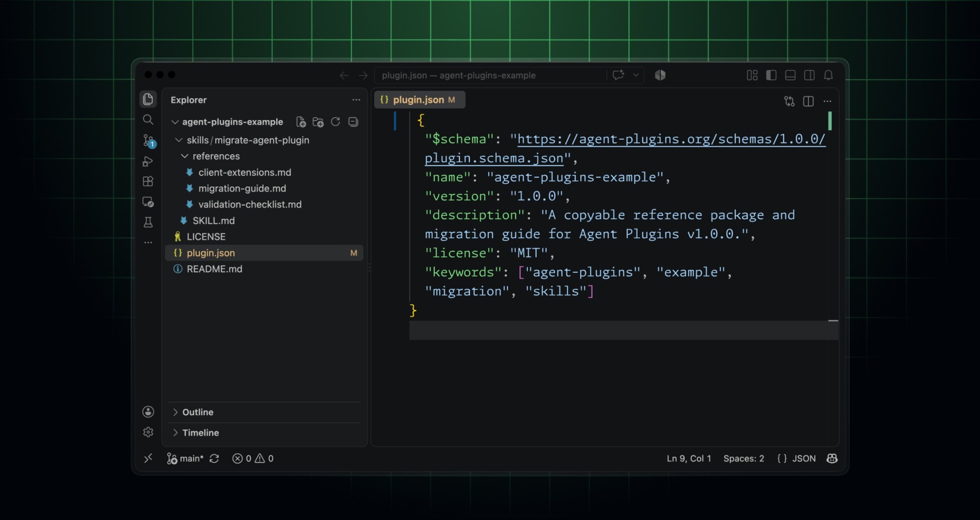Collapse the skills/migrate-agent-plugin folder
The image size is (980, 520).
(x=179, y=140)
